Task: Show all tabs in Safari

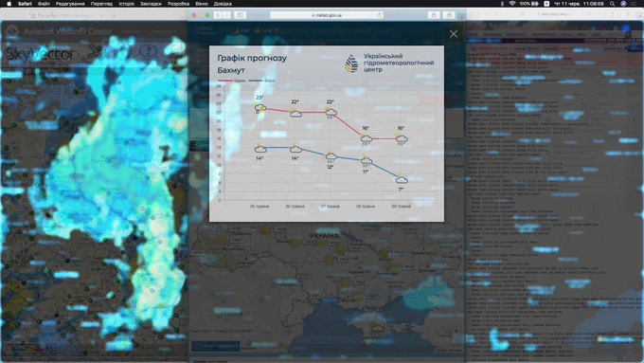Action: tap(449, 15)
